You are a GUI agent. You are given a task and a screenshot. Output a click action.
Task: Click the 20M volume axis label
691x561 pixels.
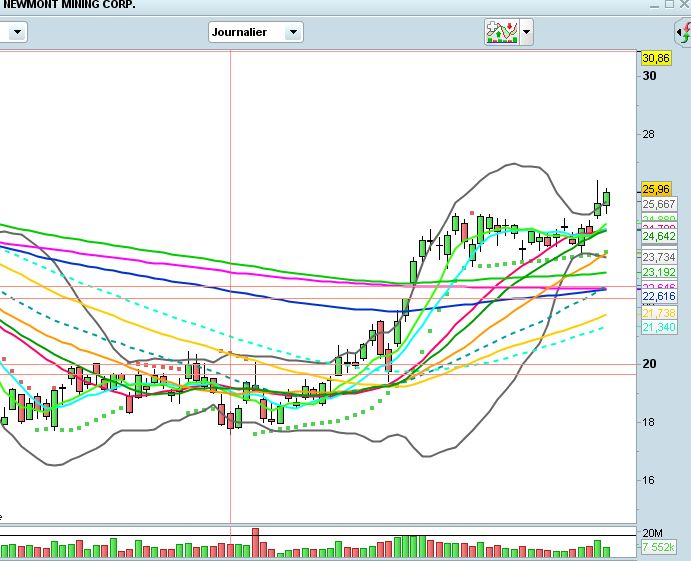pyautogui.click(x=652, y=533)
